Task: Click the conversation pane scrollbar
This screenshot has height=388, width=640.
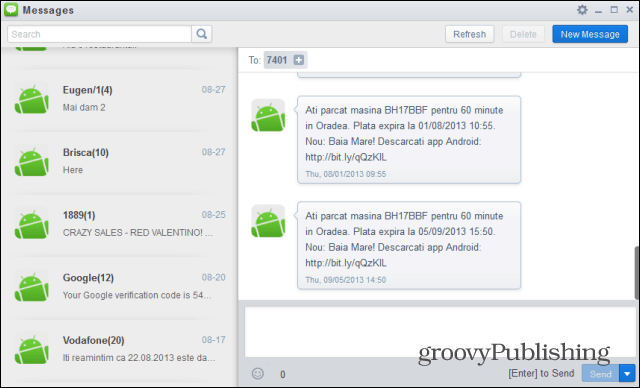Action: 636,273
